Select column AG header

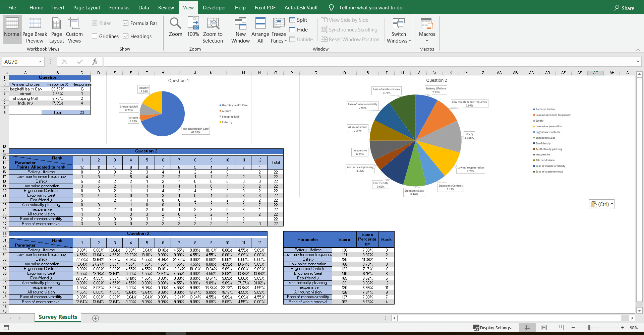pos(595,73)
